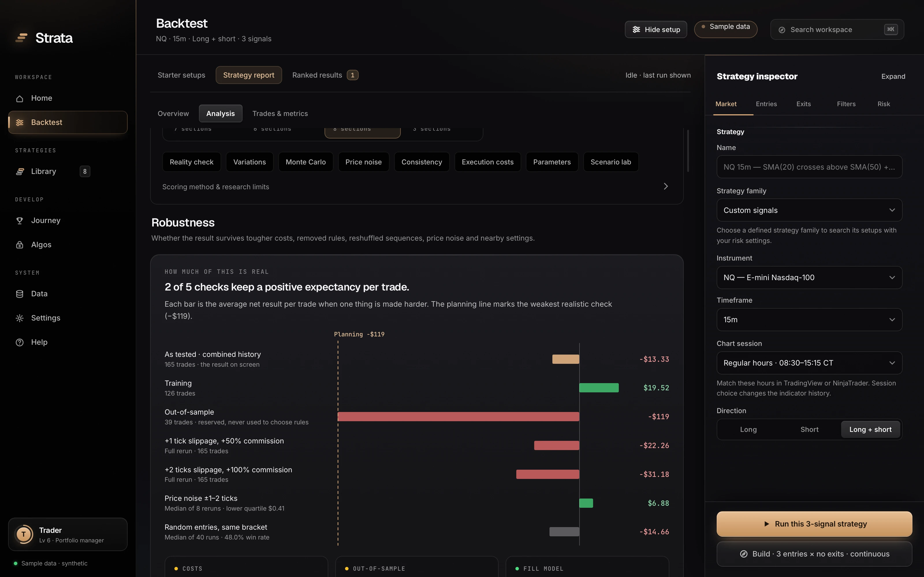
Task: Click the Hide setup button
Action: coord(656,29)
